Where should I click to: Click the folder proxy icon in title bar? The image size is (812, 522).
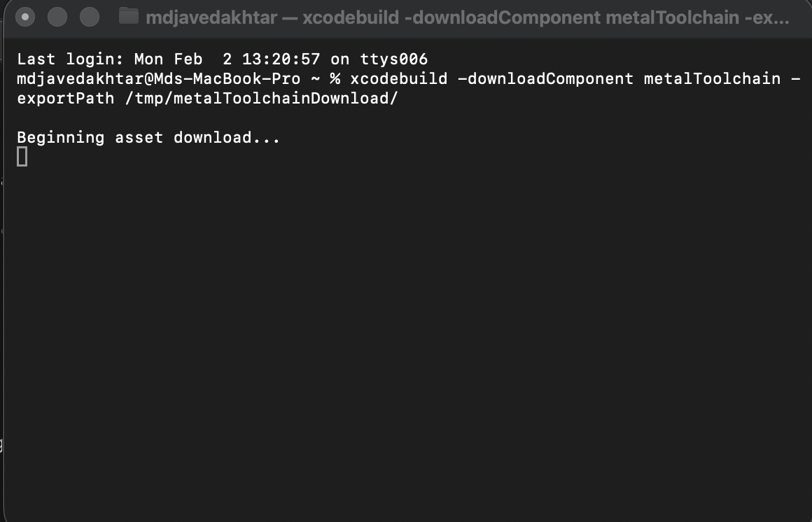pos(128,16)
